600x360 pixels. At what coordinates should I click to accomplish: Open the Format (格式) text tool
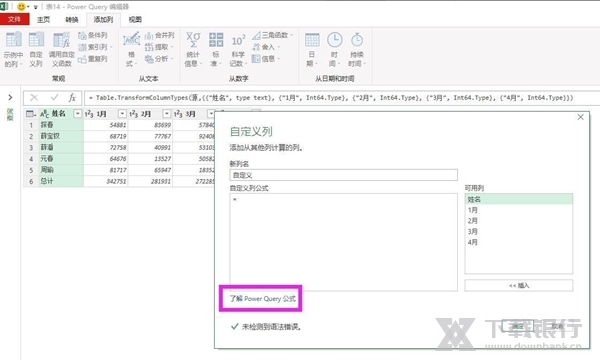click(131, 49)
